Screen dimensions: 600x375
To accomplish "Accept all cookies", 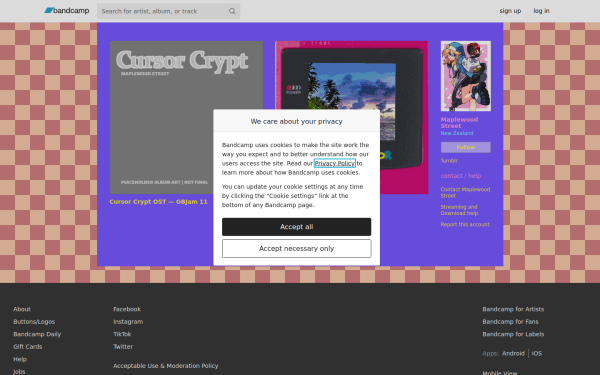I will point(297,227).
